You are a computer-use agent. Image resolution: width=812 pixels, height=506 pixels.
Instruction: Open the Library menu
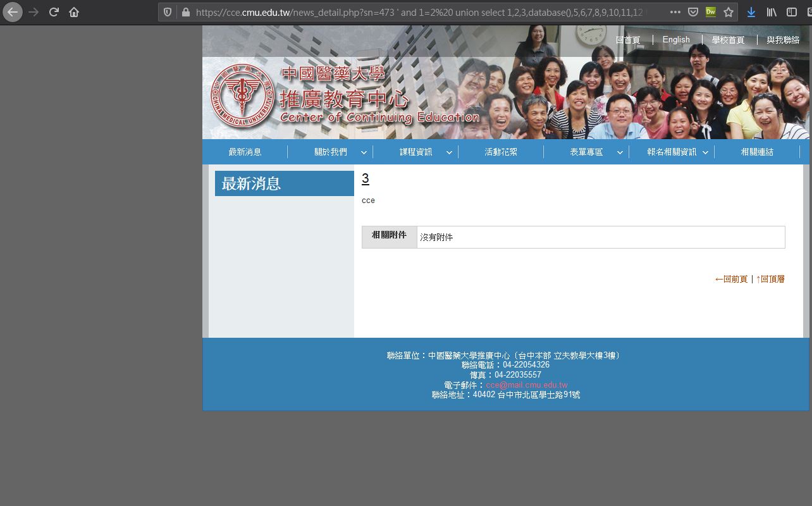(772, 12)
